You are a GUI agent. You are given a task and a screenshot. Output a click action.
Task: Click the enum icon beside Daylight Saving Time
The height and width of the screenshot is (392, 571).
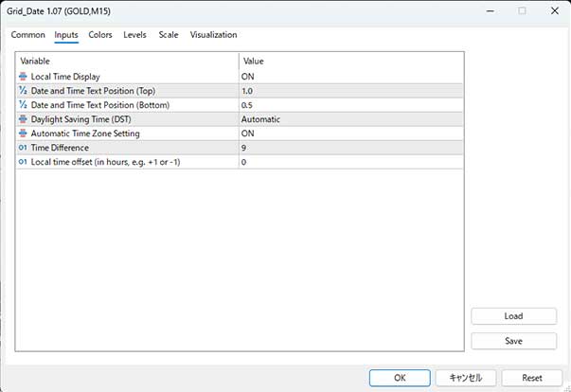[x=23, y=119]
